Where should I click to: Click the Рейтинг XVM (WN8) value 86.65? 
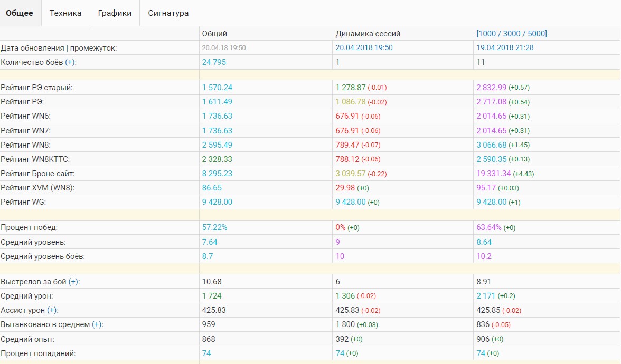point(212,187)
